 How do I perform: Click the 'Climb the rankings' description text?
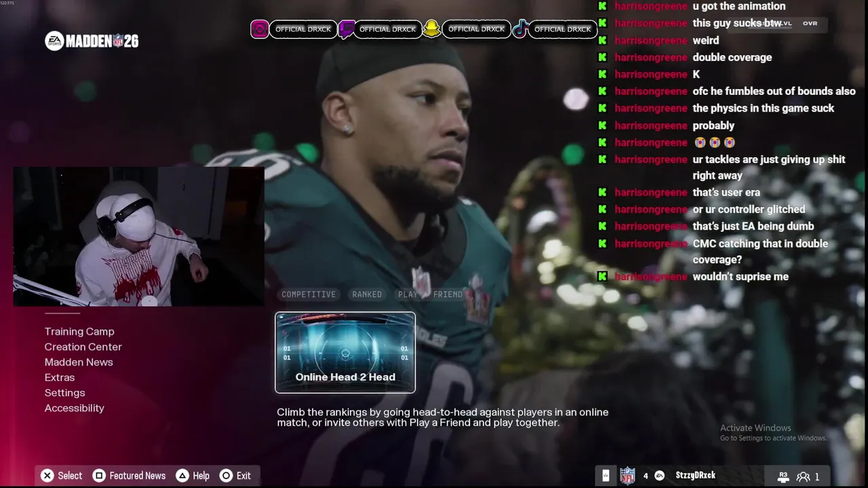click(443, 418)
